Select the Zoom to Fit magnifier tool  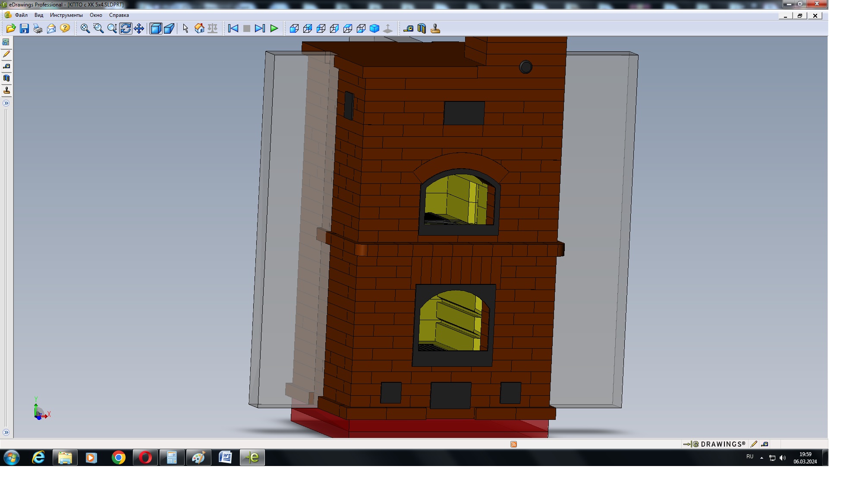point(85,28)
